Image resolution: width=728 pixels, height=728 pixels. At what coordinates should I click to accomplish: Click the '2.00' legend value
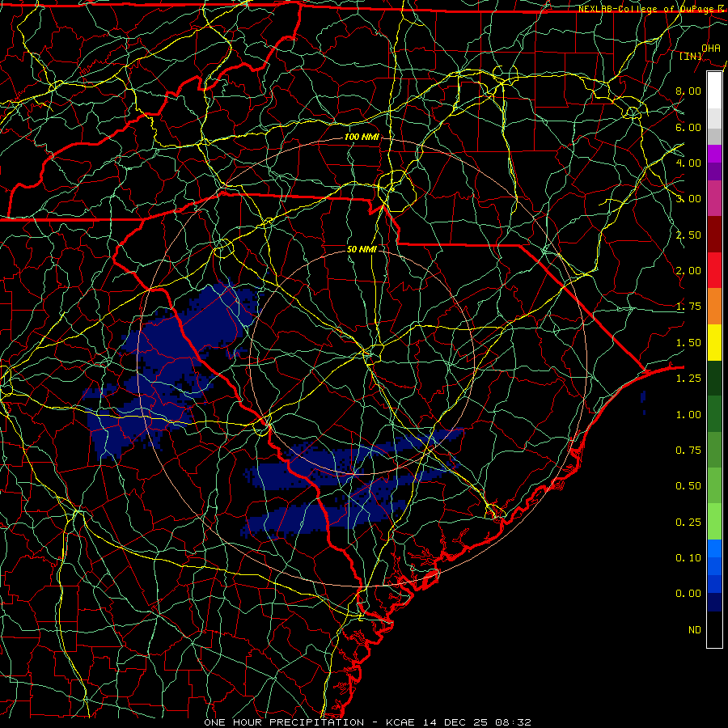click(x=688, y=271)
